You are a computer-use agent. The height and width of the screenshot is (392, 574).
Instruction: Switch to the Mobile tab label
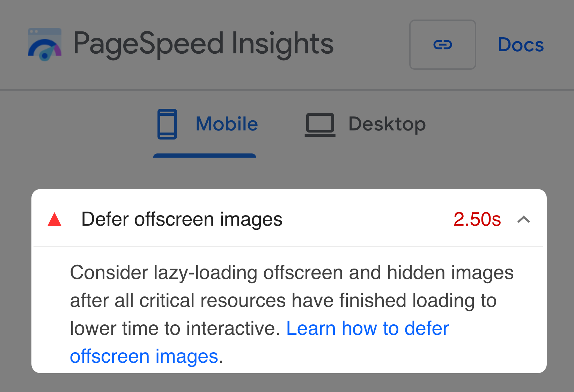coord(227,124)
